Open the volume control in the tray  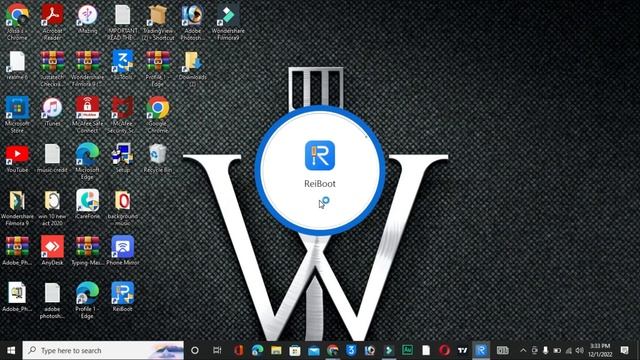click(579, 350)
